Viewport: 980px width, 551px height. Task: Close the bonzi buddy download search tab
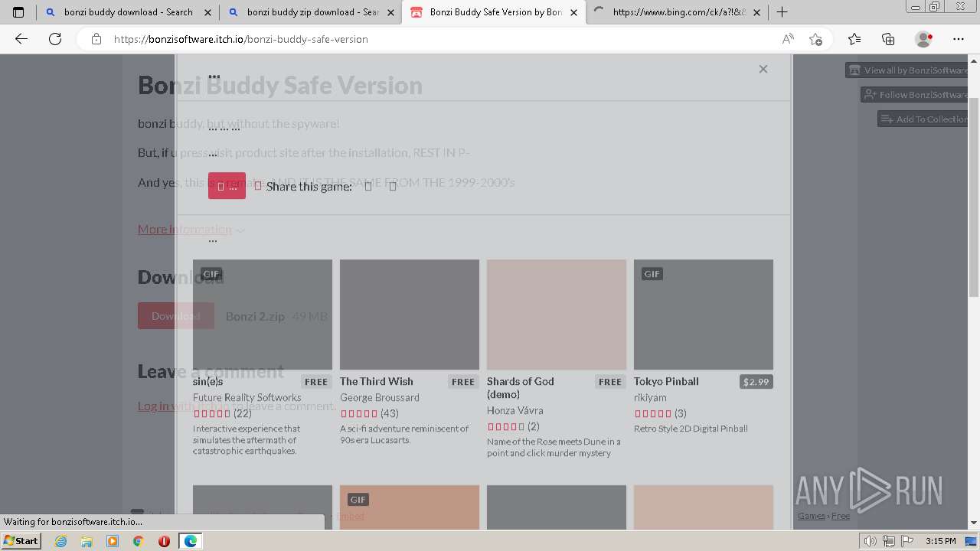(x=207, y=12)
